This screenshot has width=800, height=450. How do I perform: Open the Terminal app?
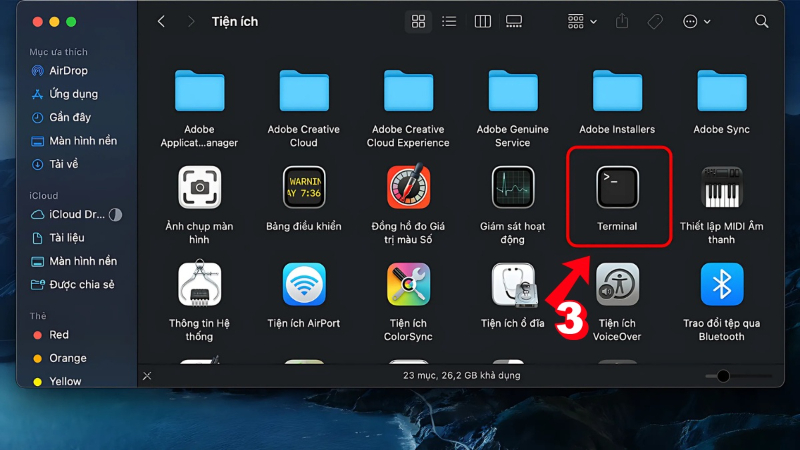[x=617, y=187]
